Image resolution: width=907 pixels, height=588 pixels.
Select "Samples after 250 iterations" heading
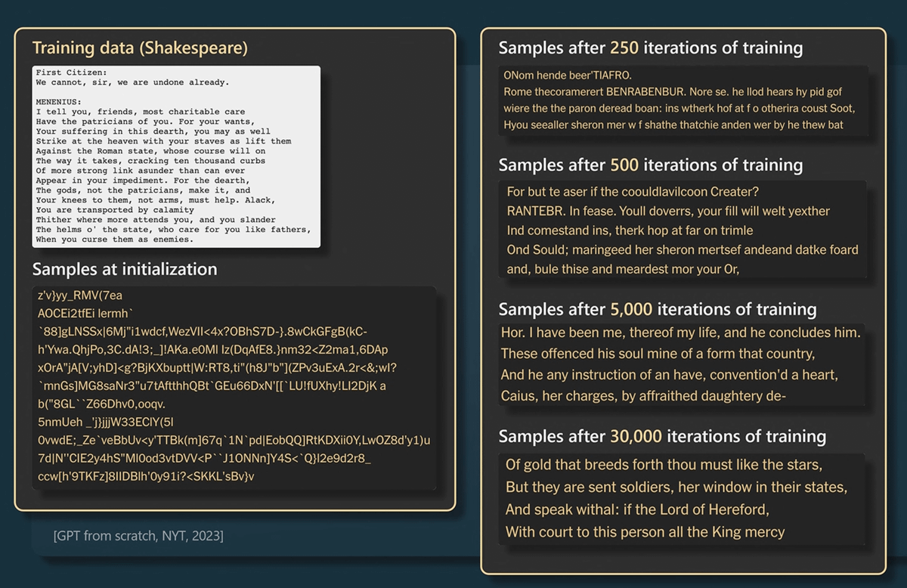coord(650,48)
